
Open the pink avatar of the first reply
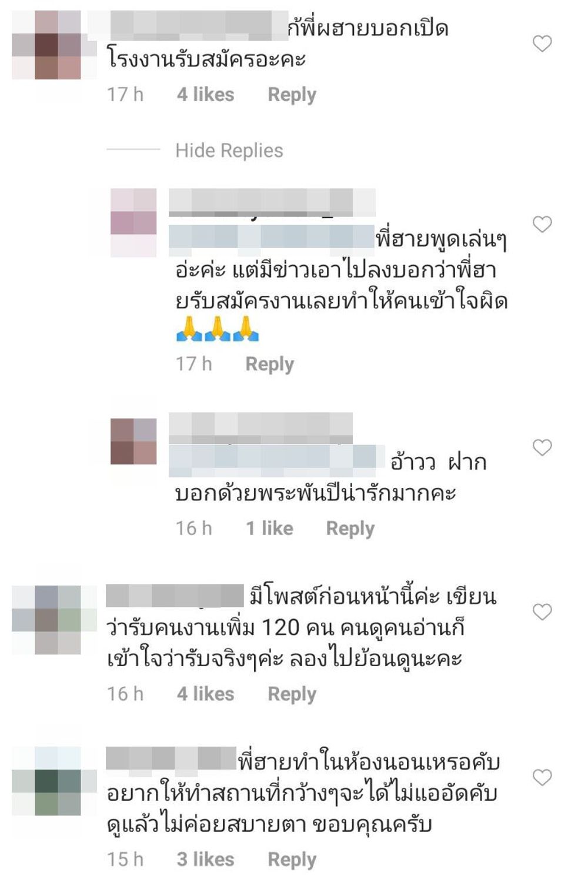pyautogui.click(x=133, y=223)
